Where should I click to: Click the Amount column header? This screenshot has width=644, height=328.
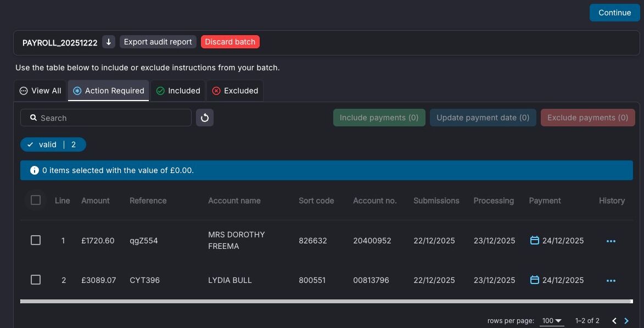[96, 201]
